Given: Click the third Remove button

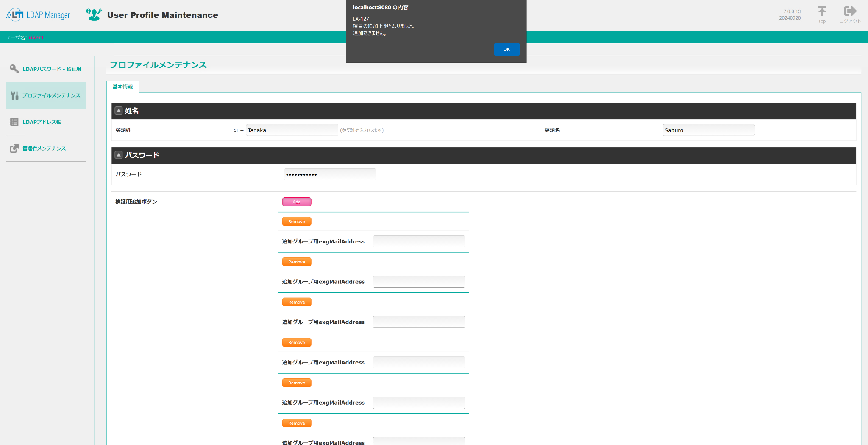Looking at the screenshot, I should coord(297,302).
